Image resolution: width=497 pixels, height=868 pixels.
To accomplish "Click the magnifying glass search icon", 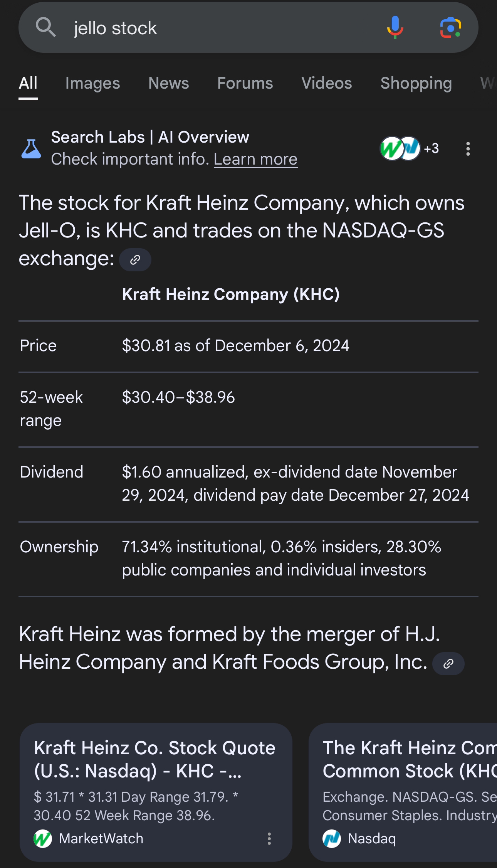I will (x=45, y=28).
